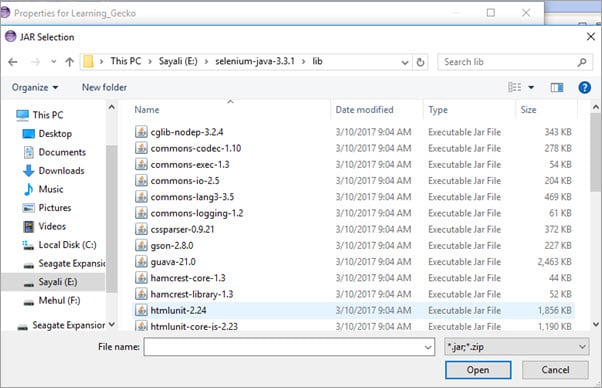The width and height of the screenshot is (602, 388).
Task: Select This PC in navigation pane
Action: pyautogui.click(x=48, y=115)
